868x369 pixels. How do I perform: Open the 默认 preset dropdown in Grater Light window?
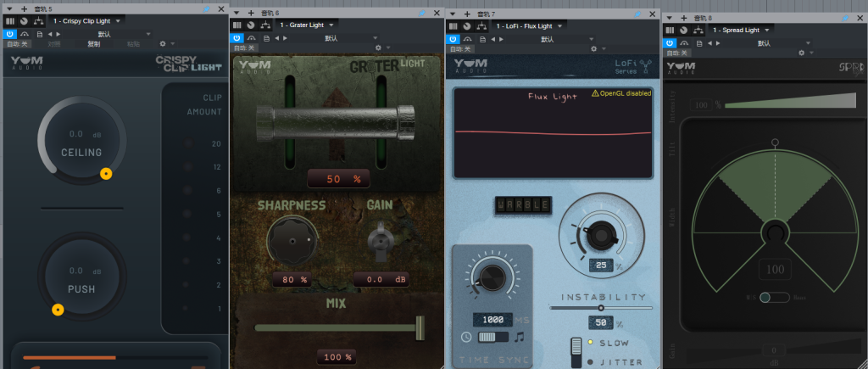point(336,38)
